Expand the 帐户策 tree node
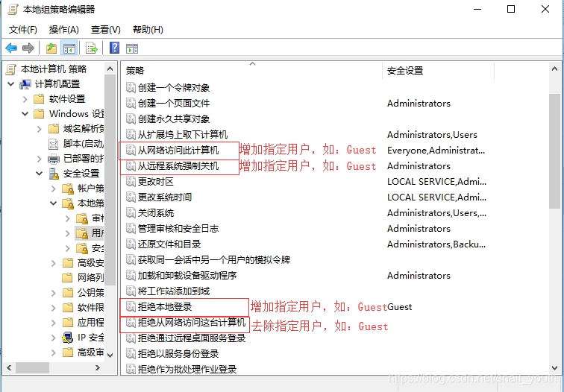 (54, 189)
